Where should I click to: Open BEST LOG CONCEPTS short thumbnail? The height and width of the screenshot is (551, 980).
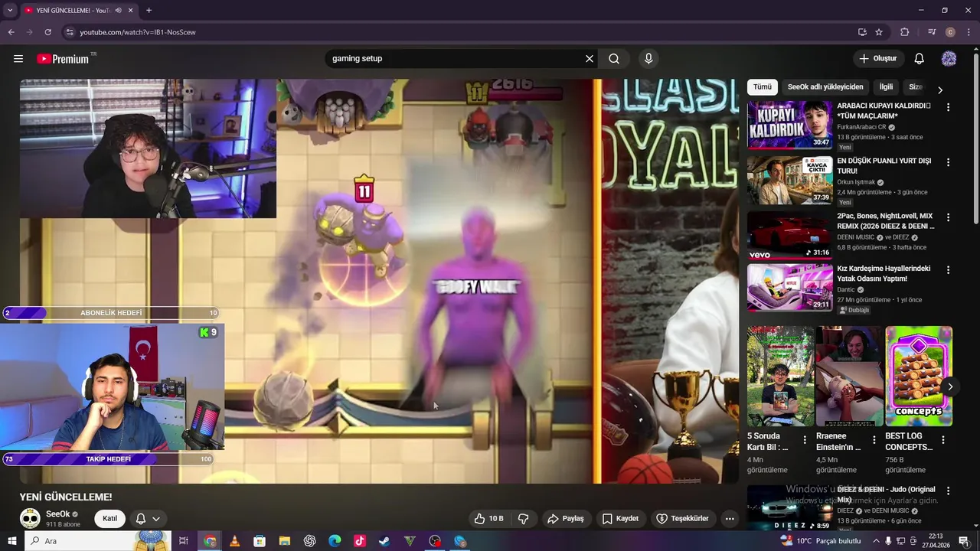coord(919,376)
